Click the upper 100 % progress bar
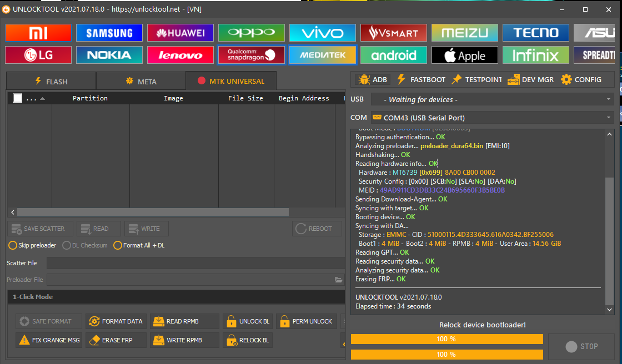Image resolution: width=622 pixels, height=364 pixels. 447,339
